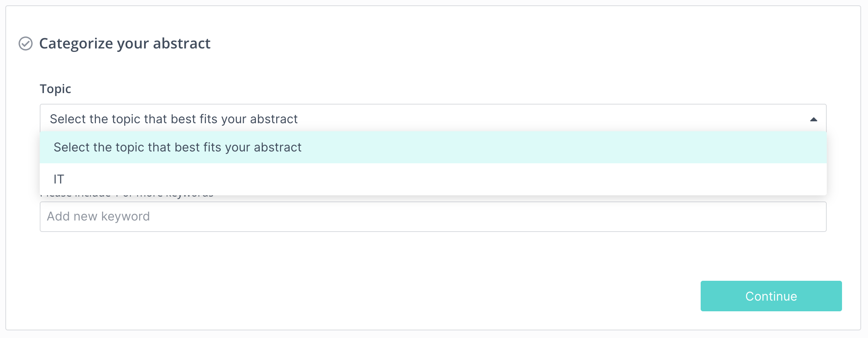The height and width of the screenshot is (338, 868).
Task: Pick the IT topic entry
Action: (433, 179)
